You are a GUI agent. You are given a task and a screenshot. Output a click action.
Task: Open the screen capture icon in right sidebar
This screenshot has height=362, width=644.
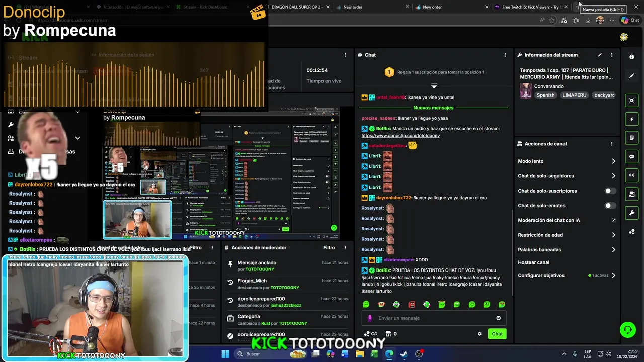point(632,100)
